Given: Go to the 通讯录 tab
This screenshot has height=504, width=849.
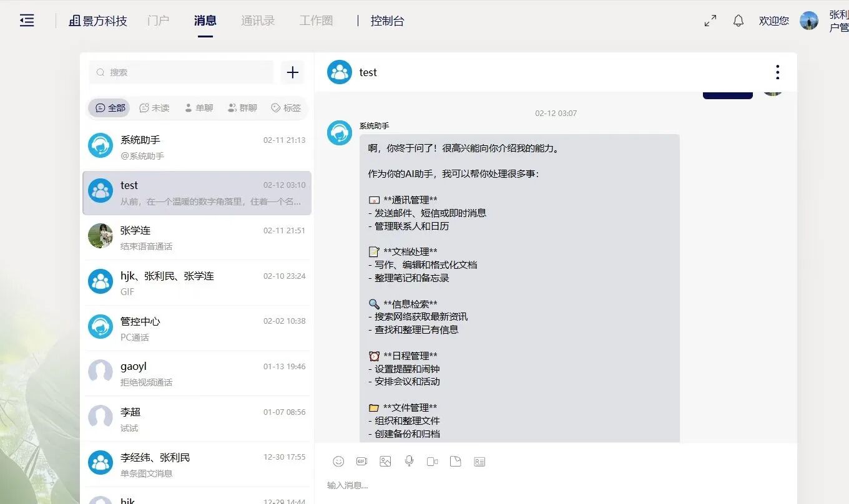Looking at the screenshot, I should tap(258, 21).
